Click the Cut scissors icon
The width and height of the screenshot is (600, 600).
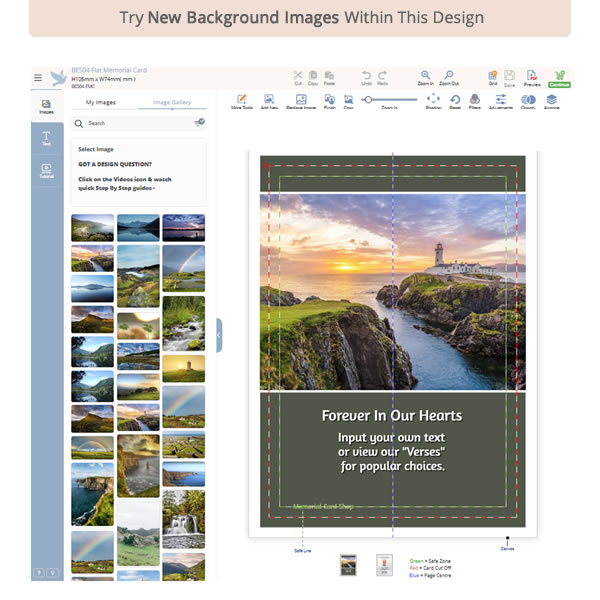point(297,76)
